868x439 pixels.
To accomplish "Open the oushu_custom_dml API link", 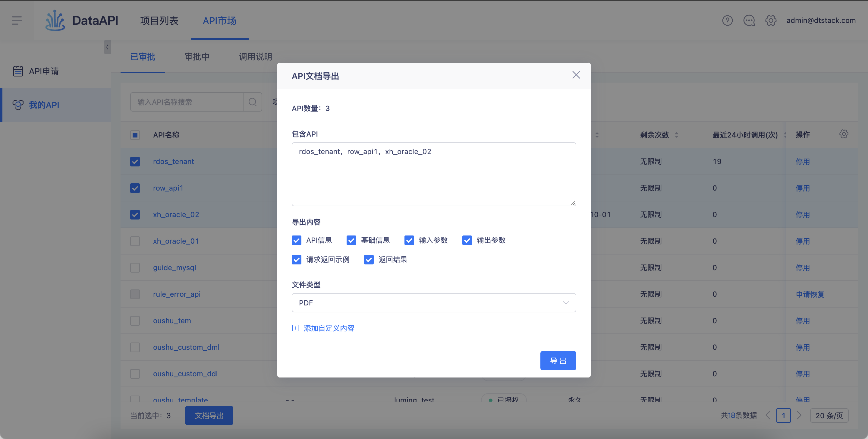I will pyautogui.click(x=186, y=347).
